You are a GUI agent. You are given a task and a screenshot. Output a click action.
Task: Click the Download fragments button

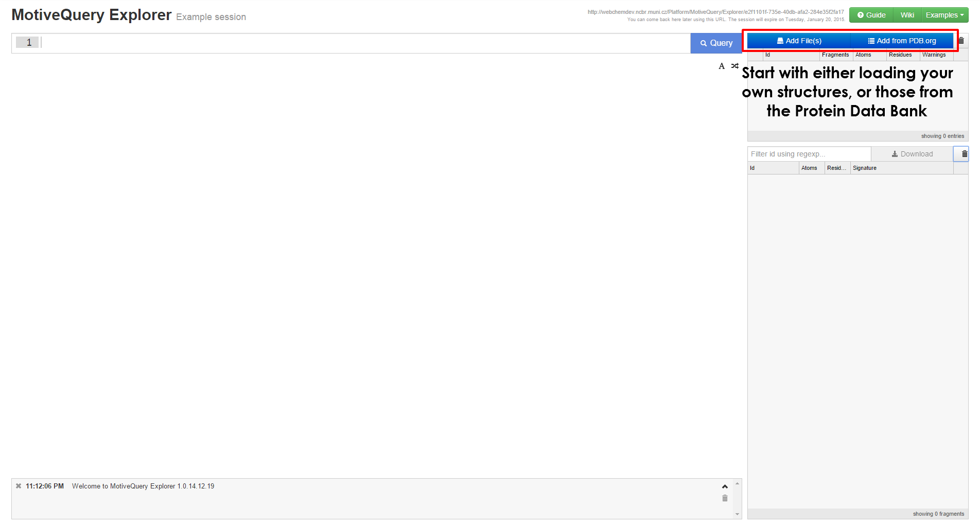point(912,154)
